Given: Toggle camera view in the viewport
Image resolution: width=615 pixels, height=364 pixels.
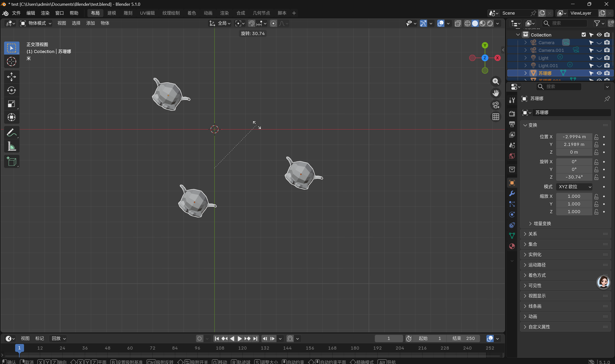Looking at the screenshot, I should (x=496, y=105).
